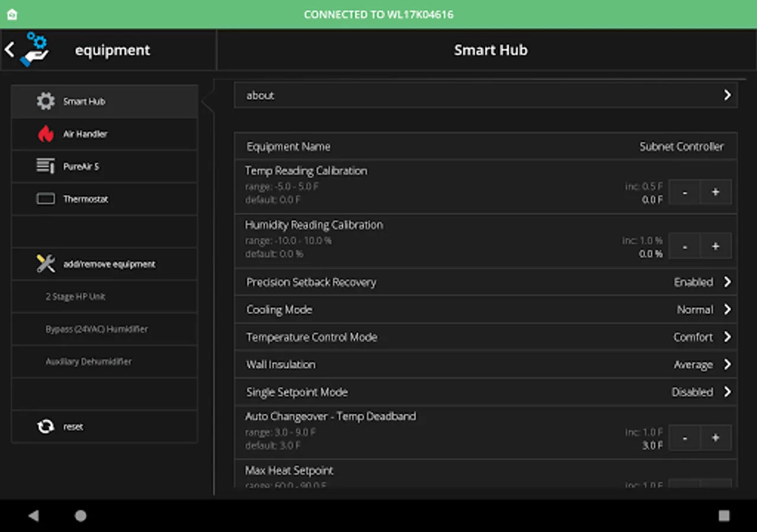Select the PureAir S filter icon
Viewport: 757px width, 532px height.
(x=46, y=166)
